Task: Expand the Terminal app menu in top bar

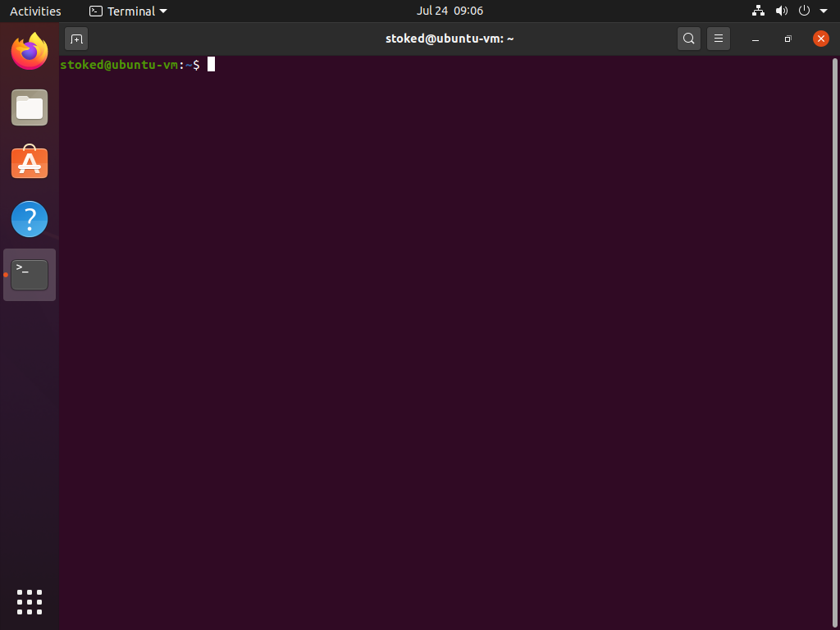Action: [128, 11]
